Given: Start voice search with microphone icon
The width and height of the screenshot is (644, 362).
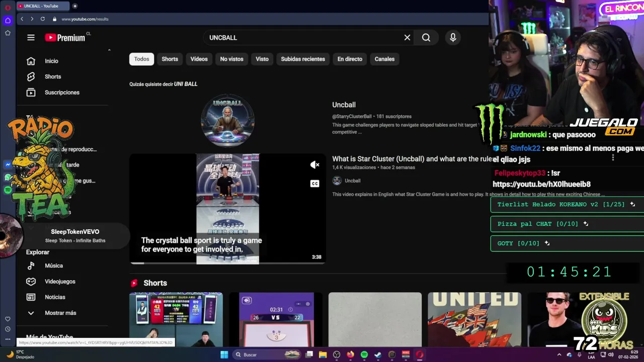Looking at the screenshot, I should click(x=453, y=38).
